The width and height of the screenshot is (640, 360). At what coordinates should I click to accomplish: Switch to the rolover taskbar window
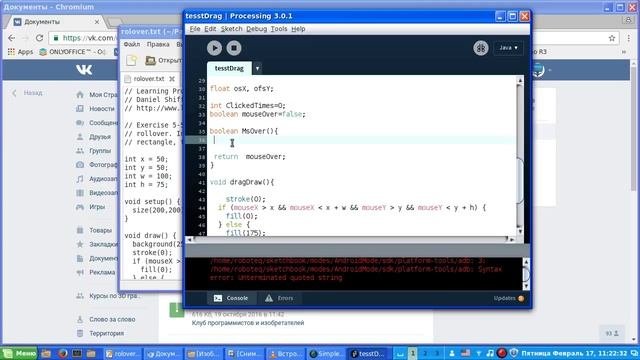(122, 354)
